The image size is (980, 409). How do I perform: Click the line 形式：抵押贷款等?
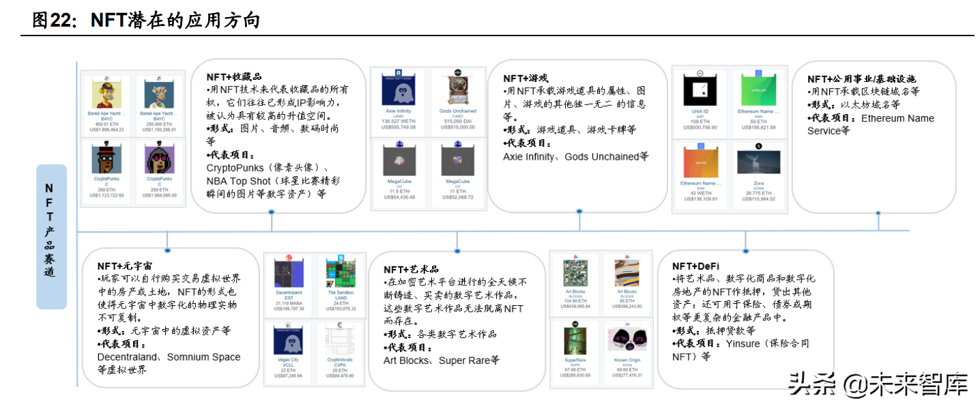pyautogui.click(x=714, y=330)
